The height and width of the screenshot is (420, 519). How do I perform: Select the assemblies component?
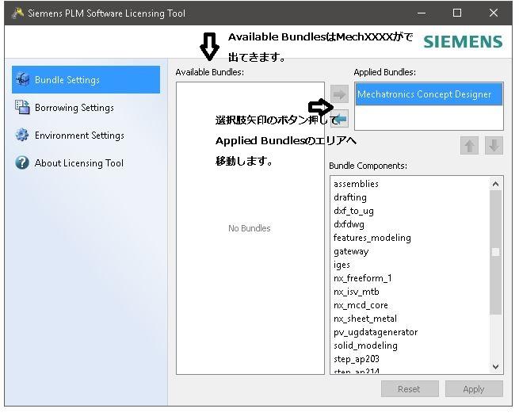(356, 184)
